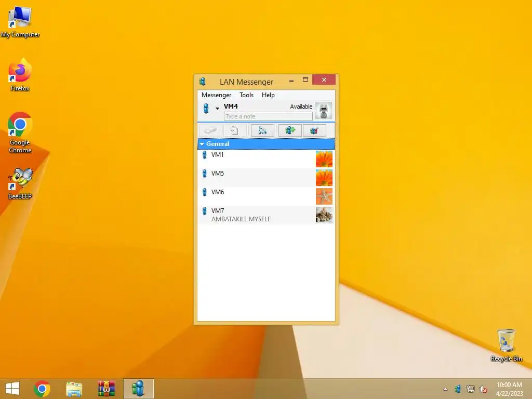The image size is (532, 399).
Task: Open the Help menu
Action: click(268, 95)
